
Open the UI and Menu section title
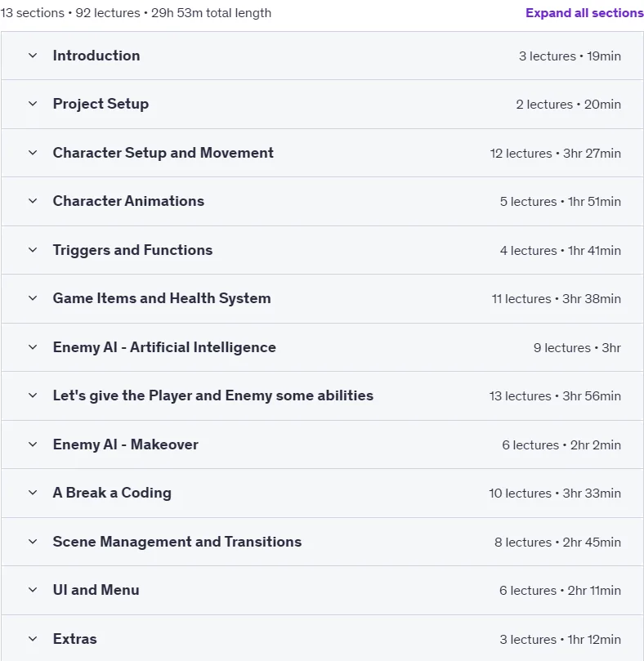(96, 590)
